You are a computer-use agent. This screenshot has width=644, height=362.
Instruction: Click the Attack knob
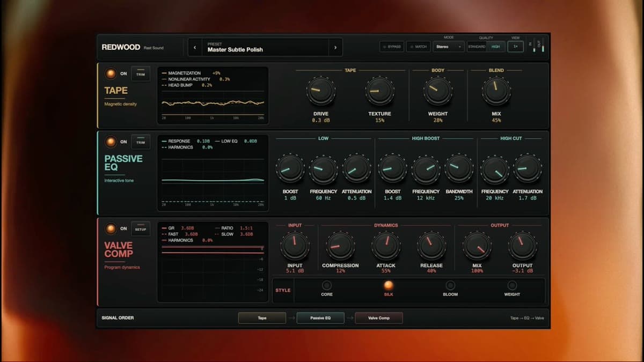coord(386,245)
